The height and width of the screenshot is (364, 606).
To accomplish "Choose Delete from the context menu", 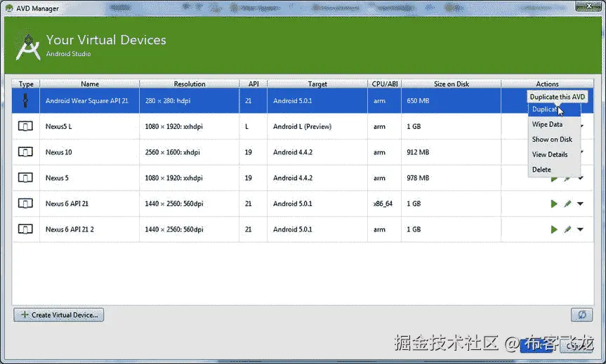I will pyautogui.click(x=554, y=170).
